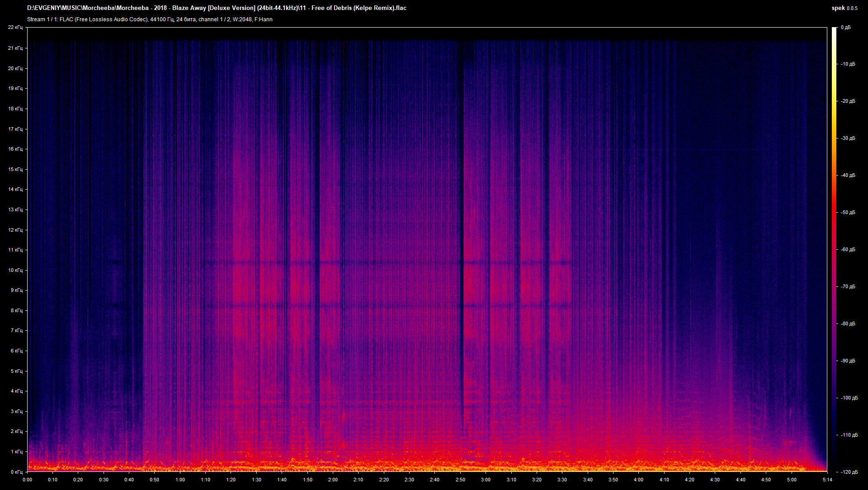Viewport: 868px width, 490px height.
Task: Click the '-100 дБ' level scale label
Action: [849, 398]
